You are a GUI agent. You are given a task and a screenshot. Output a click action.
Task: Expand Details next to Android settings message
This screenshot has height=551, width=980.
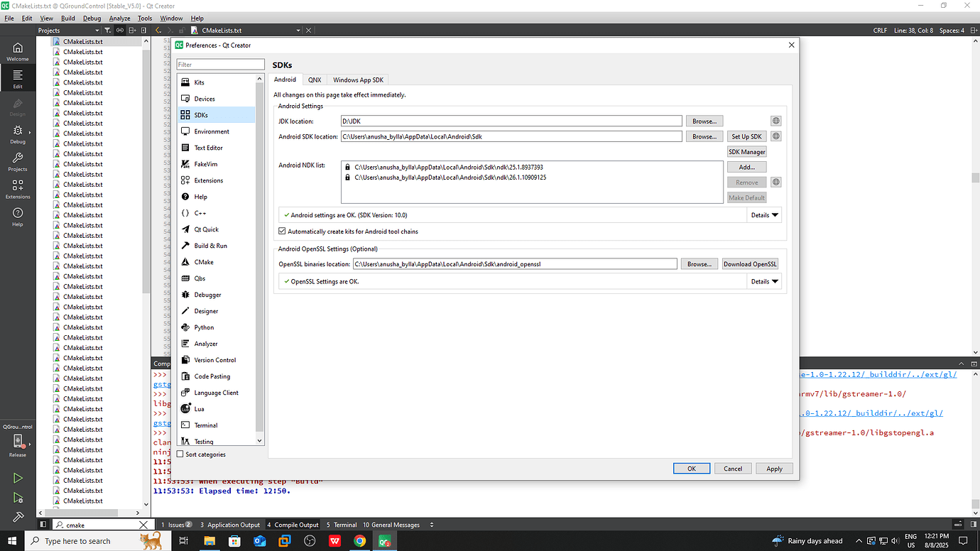(763, 214)
